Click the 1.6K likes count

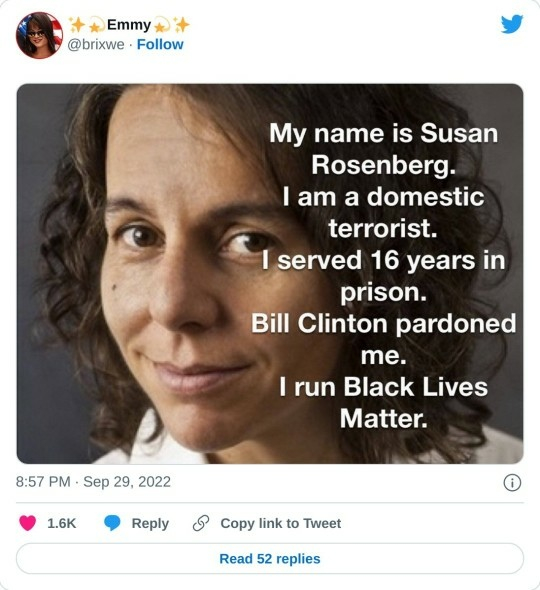(61, 523)
